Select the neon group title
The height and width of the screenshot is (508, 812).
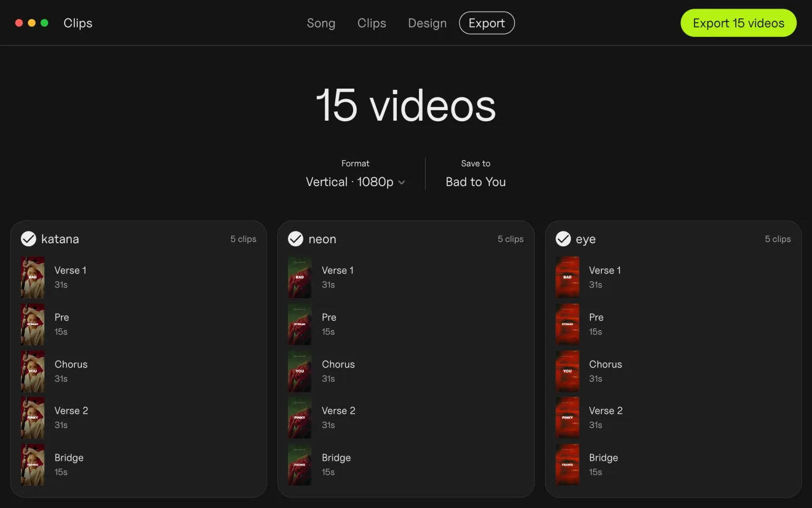(x=322, y=239)
